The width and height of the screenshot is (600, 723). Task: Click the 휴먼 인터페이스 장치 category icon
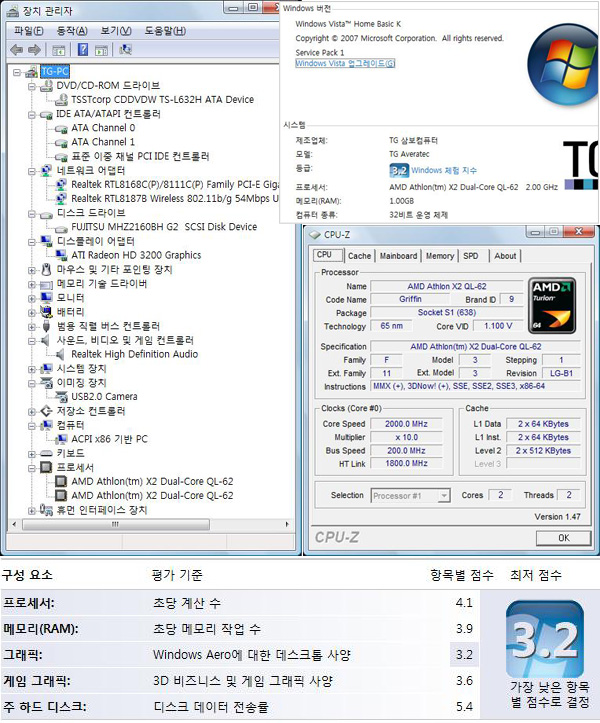[46, 510]
